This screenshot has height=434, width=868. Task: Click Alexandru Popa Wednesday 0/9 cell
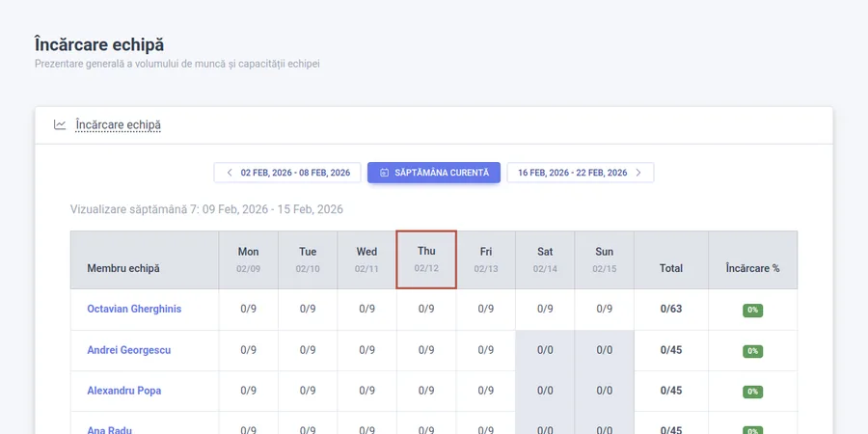click(x=367, y=391)
